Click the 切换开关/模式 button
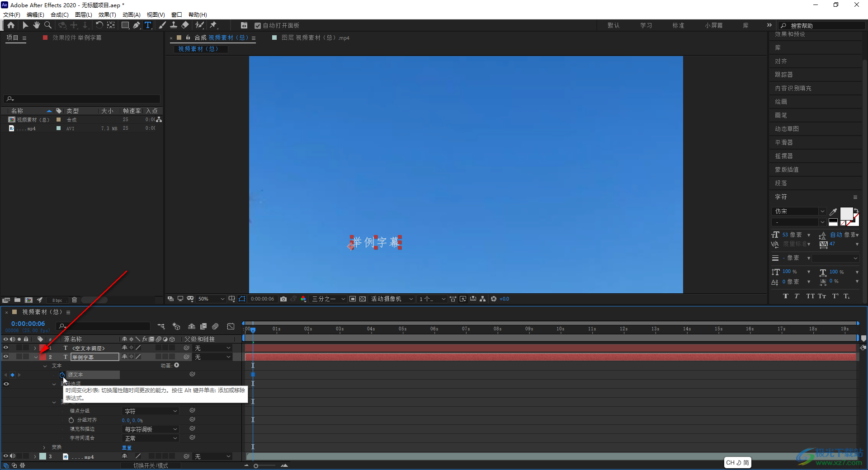868x470 pixels. click(151, 465)
